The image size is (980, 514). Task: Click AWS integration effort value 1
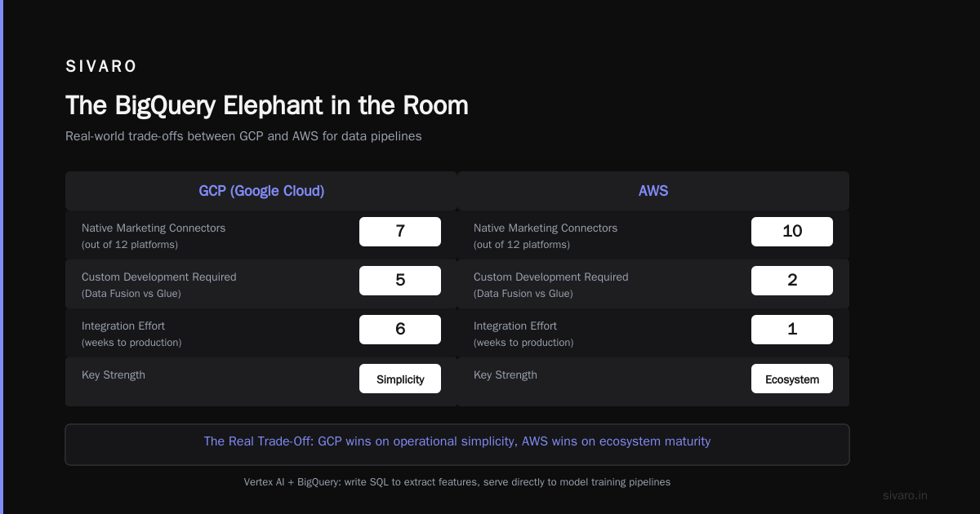pyautogui.click(x=792, y=330)
